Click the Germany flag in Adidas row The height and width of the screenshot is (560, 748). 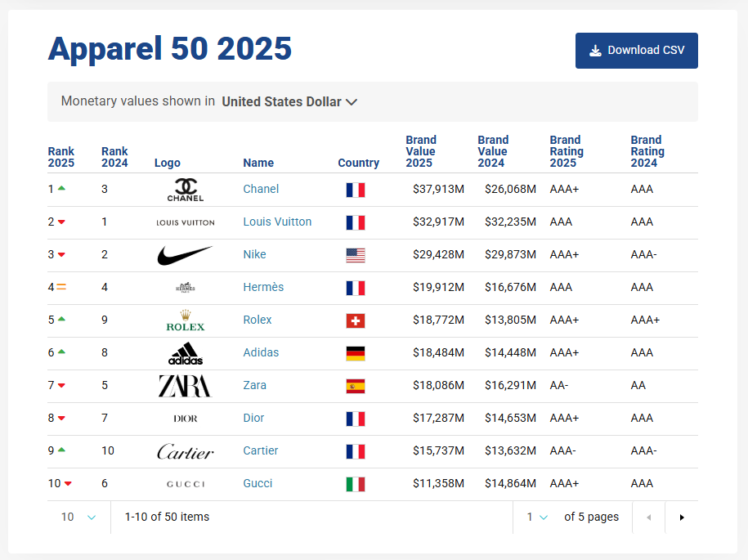(355, 353)
